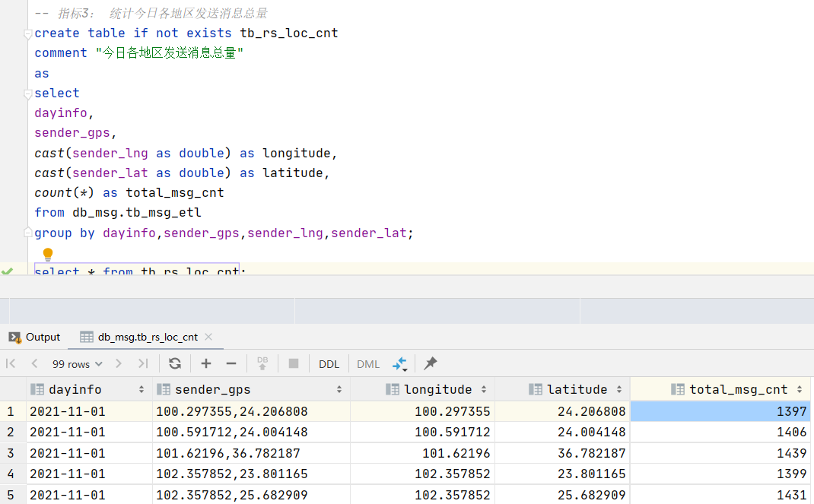Sort by the sender_gps column arrows
The width and height of the screenshot is (814, 504).
339,389
